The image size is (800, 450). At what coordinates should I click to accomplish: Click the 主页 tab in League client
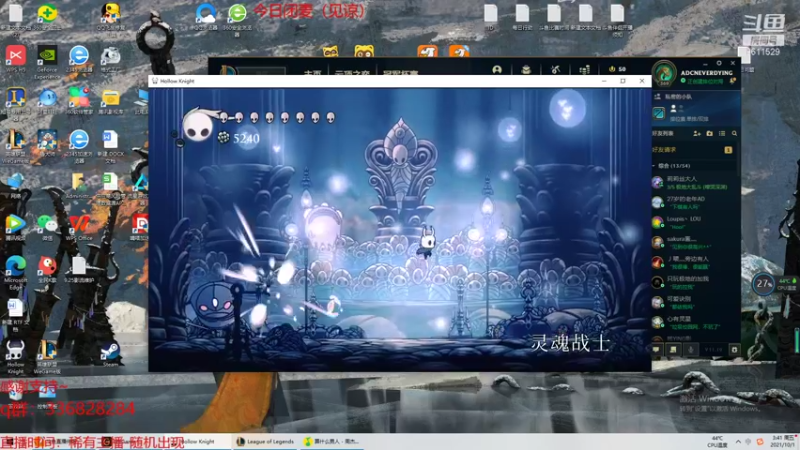click(x=312, y=71)
